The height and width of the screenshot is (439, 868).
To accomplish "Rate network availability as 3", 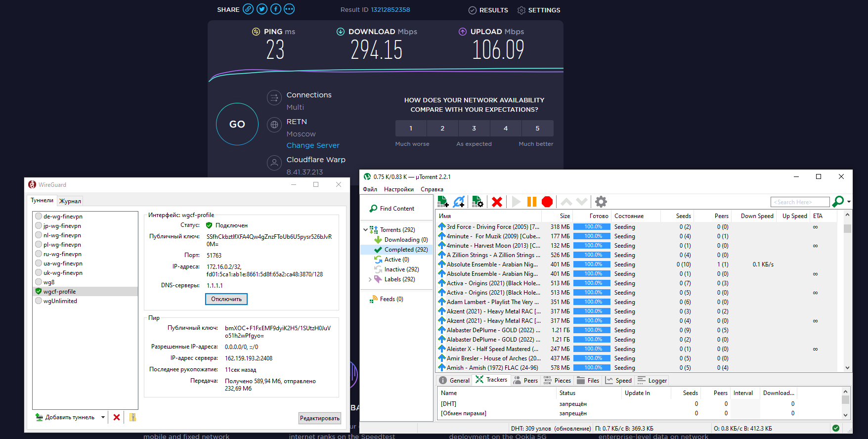I will (x=474, y=128).
